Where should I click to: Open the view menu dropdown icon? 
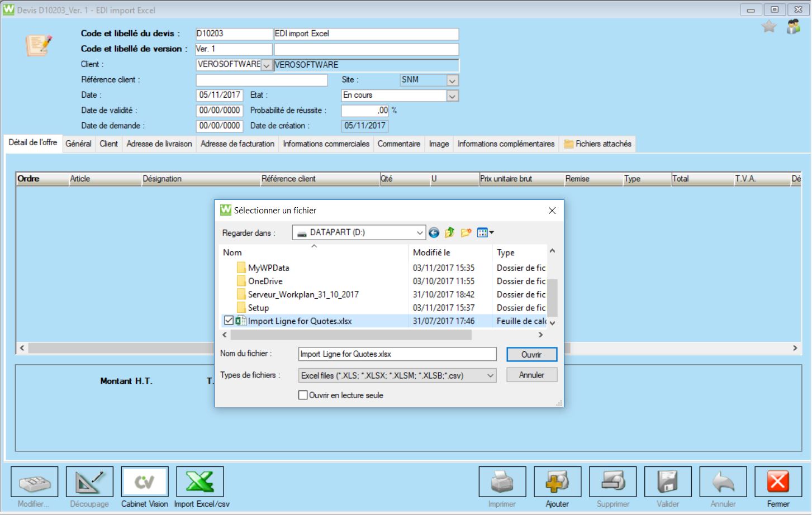[x=485, y=233]
